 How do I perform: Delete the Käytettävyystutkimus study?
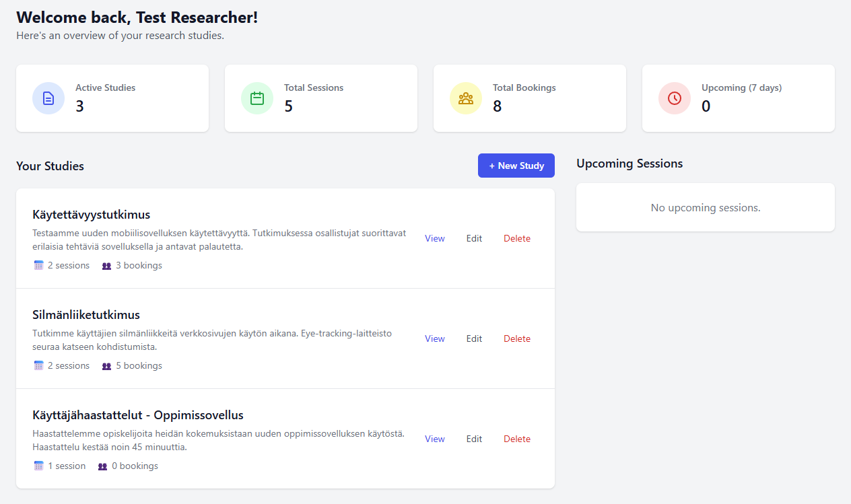516,238
